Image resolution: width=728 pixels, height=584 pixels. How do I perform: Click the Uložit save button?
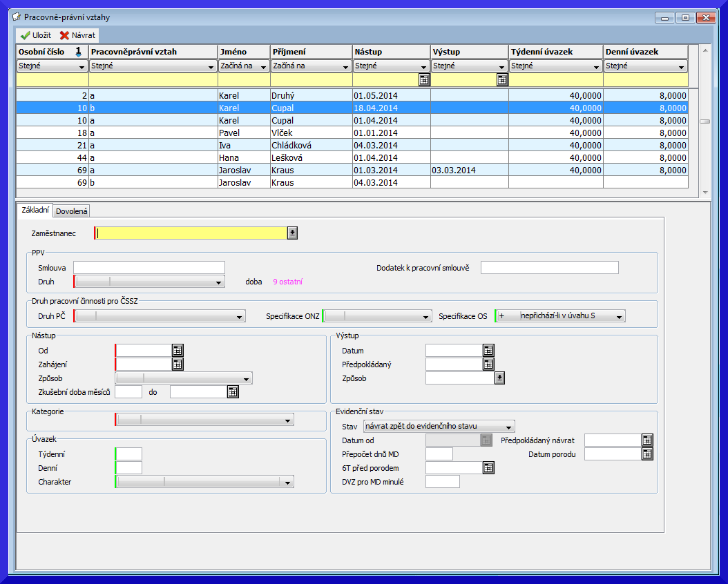(36, 35)
